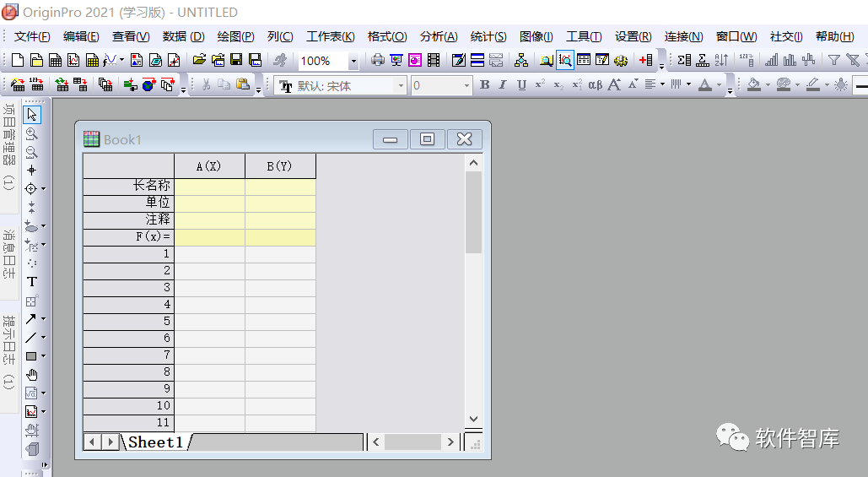Paste from clipboard

click(x=242, y=84)
